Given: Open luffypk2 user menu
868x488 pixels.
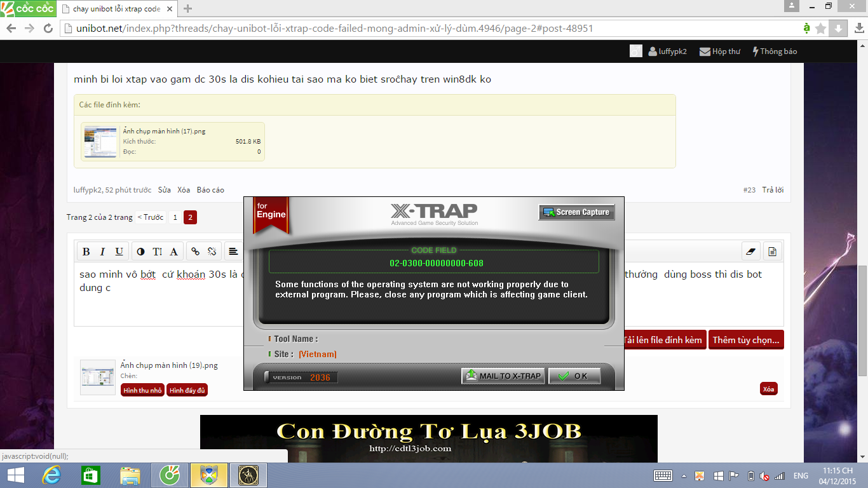Looking at the screenshot, I should coord(668,51).
